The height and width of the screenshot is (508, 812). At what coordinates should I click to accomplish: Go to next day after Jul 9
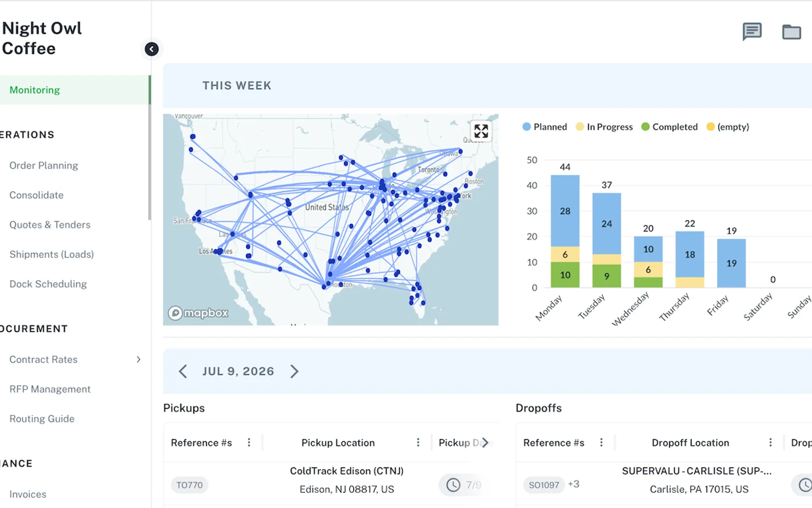294,371
